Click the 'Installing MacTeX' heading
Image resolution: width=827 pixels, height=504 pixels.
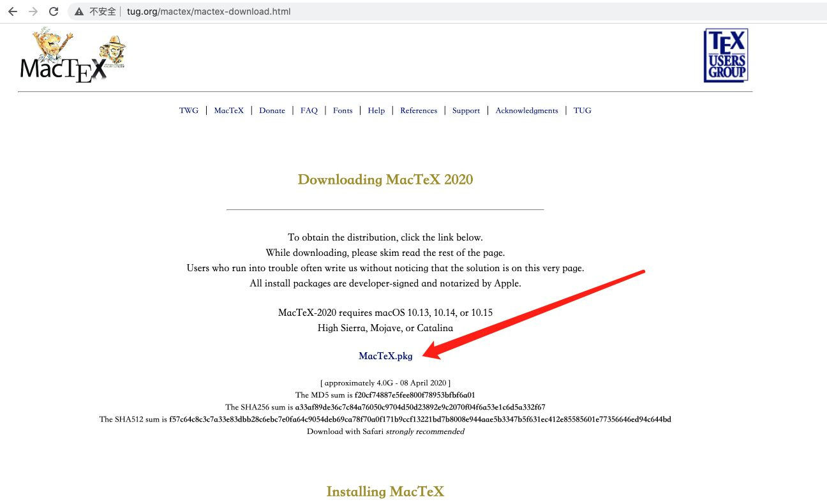point(385,491)
